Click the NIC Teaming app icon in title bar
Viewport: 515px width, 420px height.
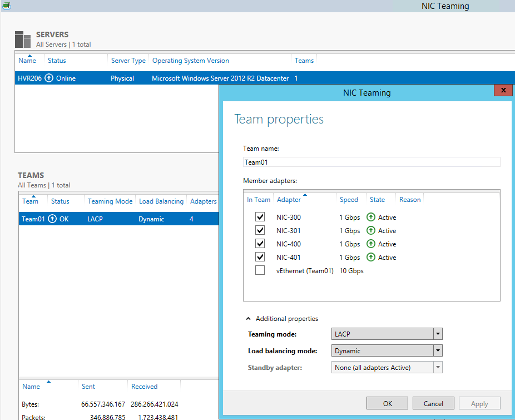point(6,5)
